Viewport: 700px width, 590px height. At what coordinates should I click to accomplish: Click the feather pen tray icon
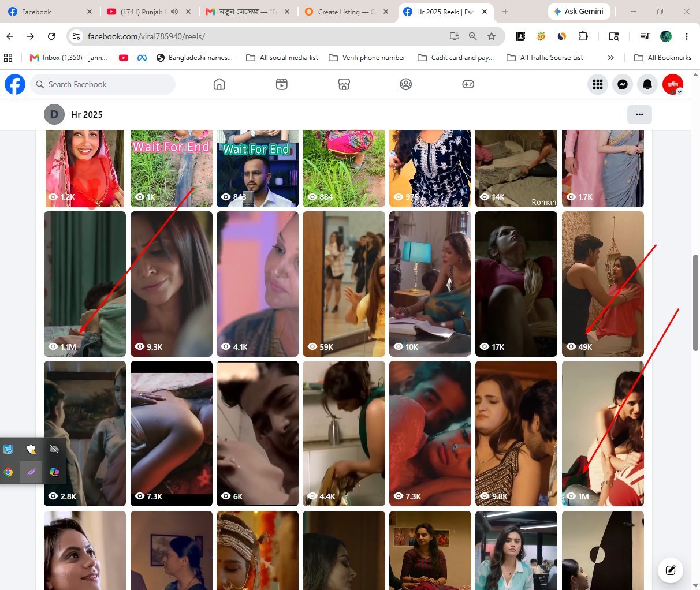tap(31, 472)
